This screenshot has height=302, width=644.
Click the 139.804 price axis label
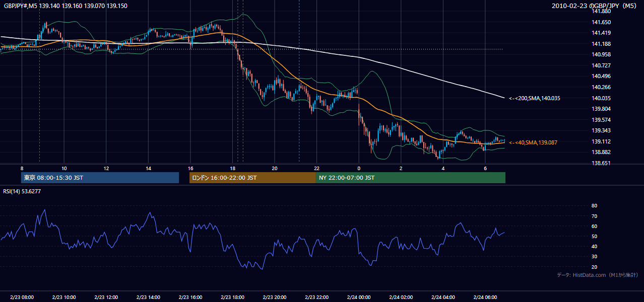click(x=601, y=109)
